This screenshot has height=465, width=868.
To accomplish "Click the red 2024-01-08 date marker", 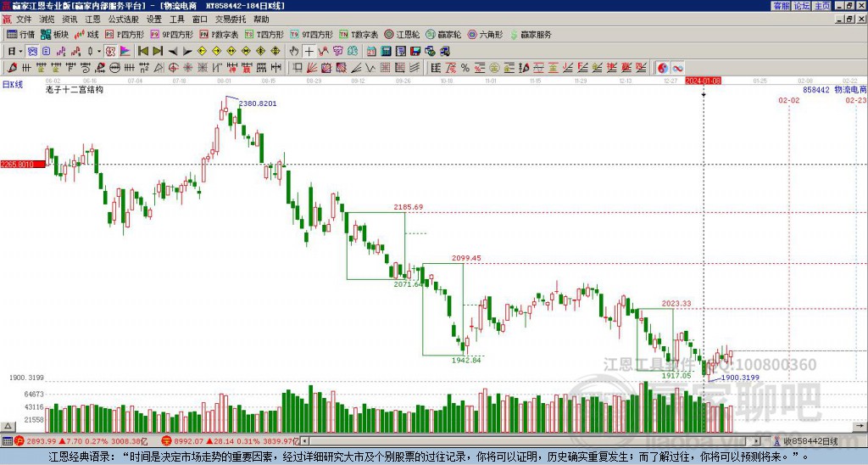I will (x=703, y=81).
